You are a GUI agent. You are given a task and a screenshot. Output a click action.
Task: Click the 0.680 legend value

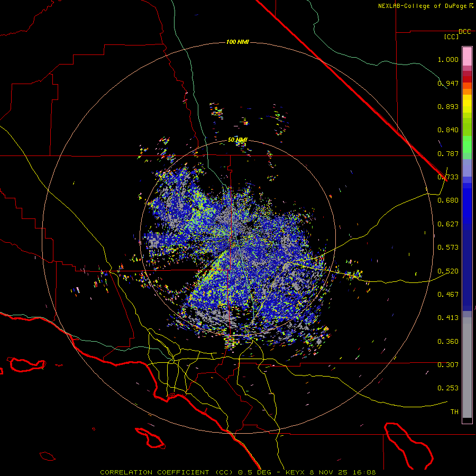(x=448, y=200)
